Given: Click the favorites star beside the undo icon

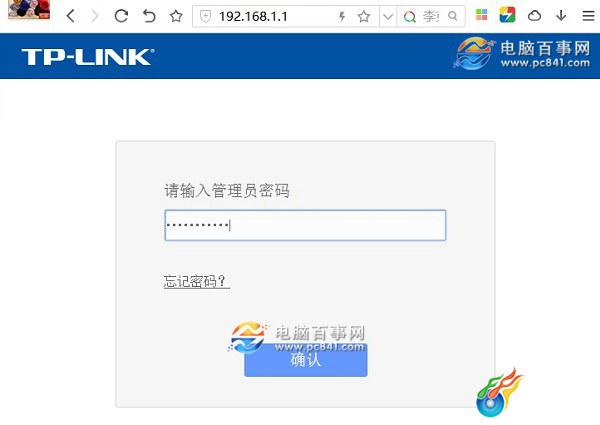Looking at the screenshot, I should (x=176, y=16).
